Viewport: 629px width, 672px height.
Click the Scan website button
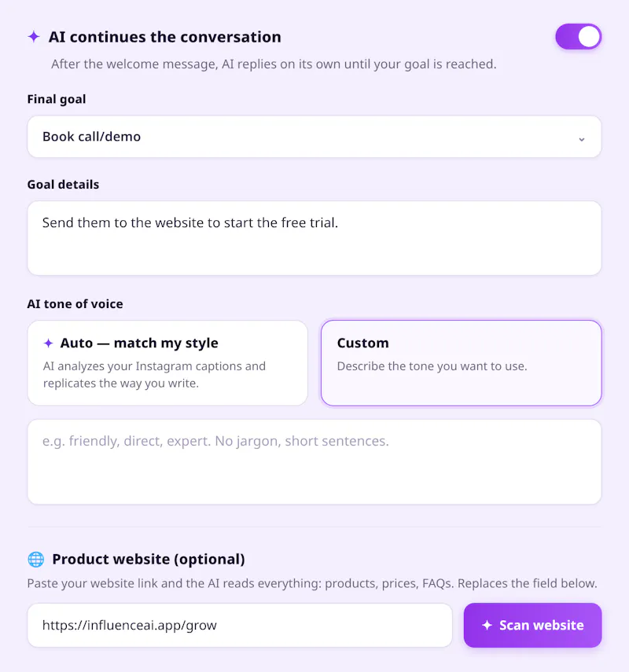click(x=533, y=626)
